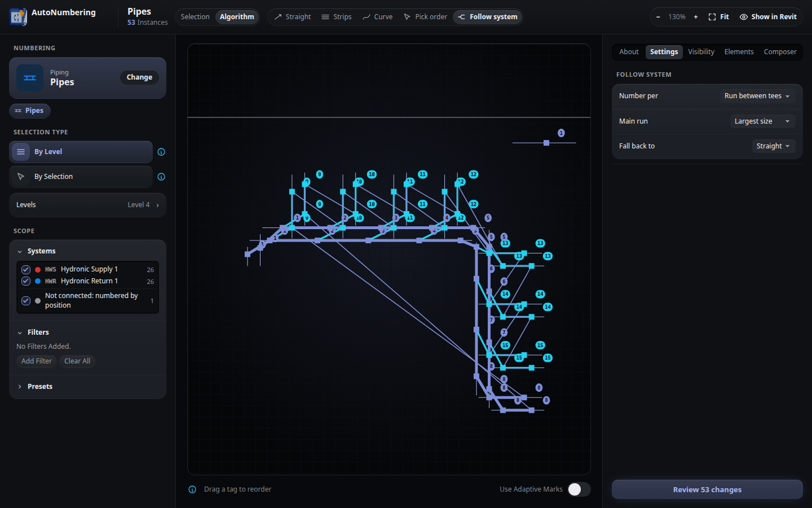
Task: Open the Number per dropdown
Action: pos(757,96)
